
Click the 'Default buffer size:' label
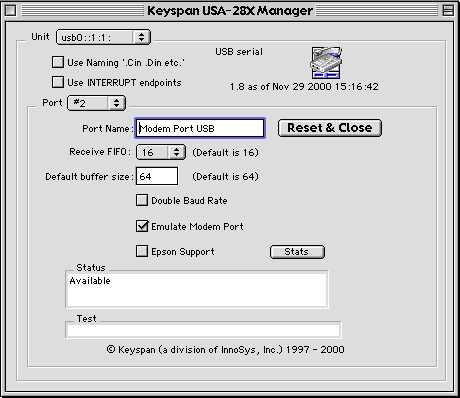[x=89, y=177]
